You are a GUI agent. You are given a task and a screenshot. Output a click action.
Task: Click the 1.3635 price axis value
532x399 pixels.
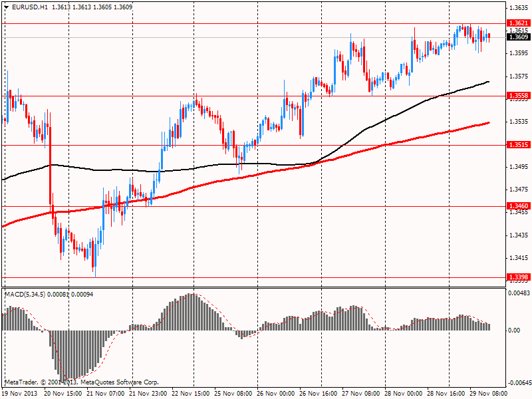coord(519,7)
